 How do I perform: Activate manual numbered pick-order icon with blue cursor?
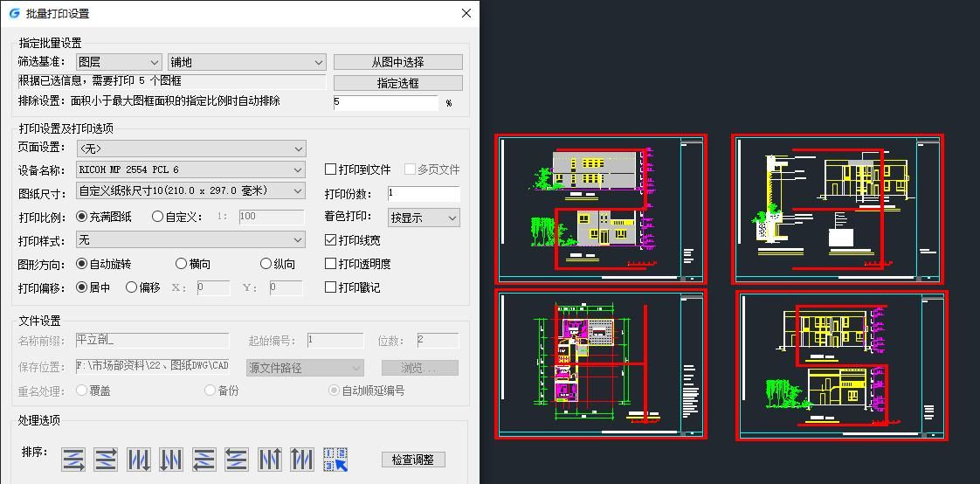tap(335, 460)
